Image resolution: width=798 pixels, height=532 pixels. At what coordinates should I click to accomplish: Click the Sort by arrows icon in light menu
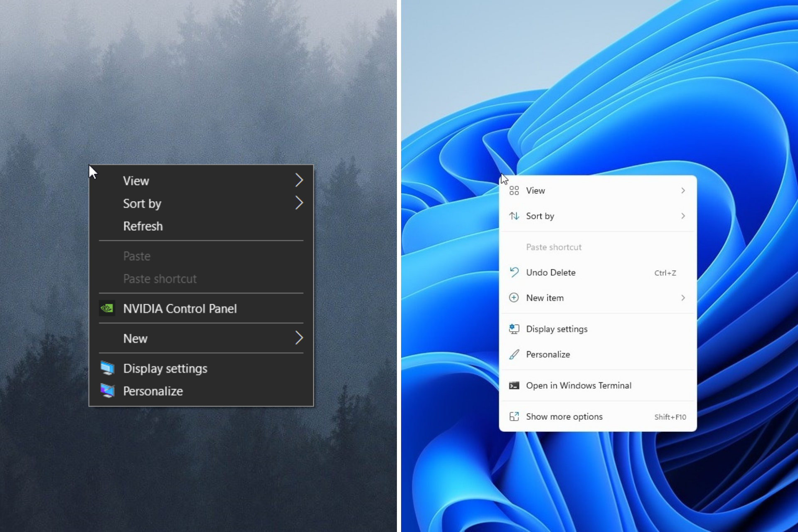pos(514,216)
